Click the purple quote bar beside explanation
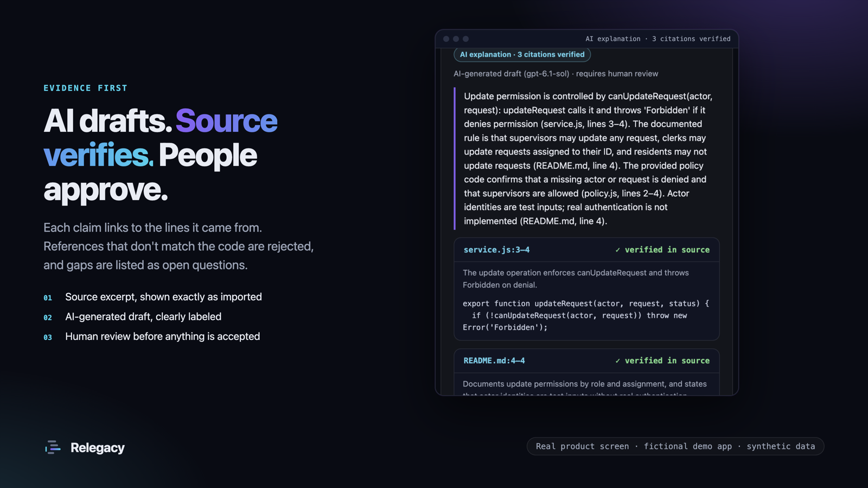This screenshot has height=488, width=868. [455, 158]
